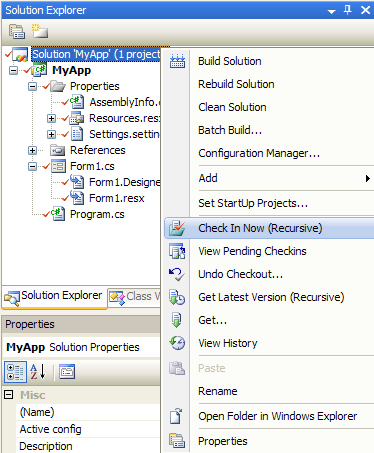Viewport: 374px width, 453px height.
Task: Select the Description property row
Action: coord(88,446)
